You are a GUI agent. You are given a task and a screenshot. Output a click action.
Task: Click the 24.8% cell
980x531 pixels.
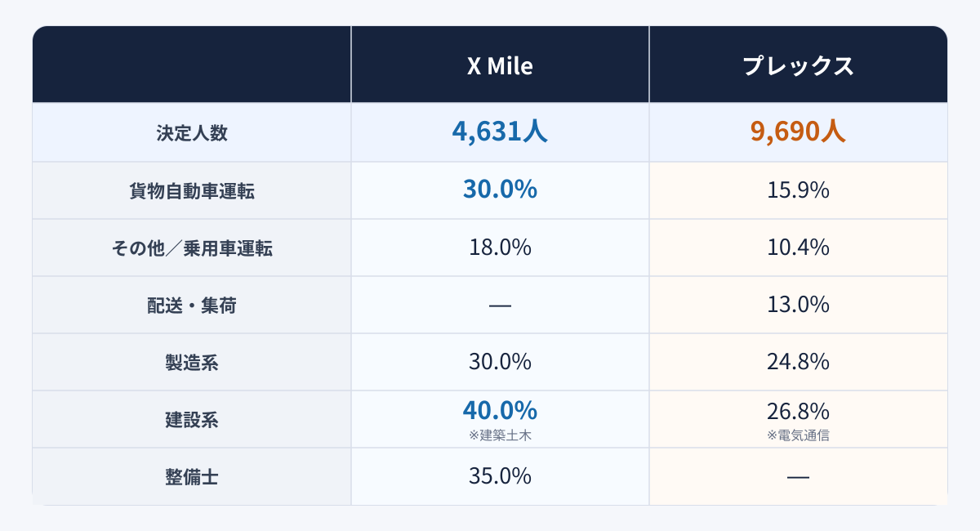click(798, 362)
